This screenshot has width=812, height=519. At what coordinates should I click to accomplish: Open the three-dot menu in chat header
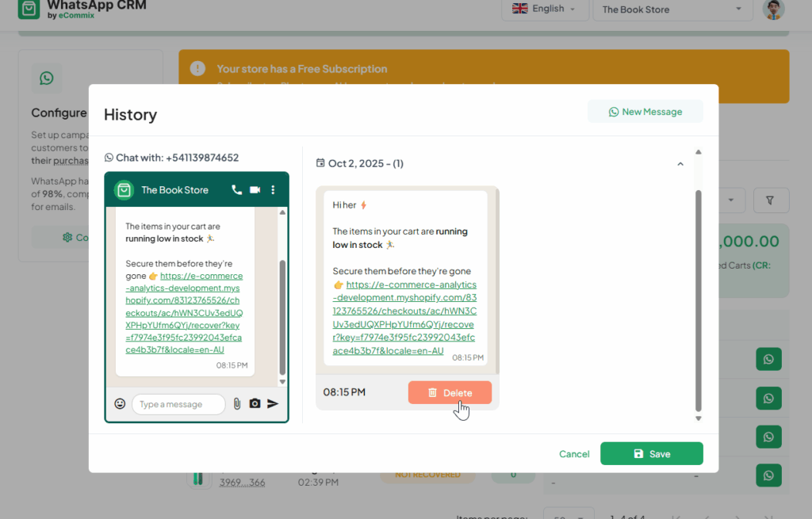[273, 190]
